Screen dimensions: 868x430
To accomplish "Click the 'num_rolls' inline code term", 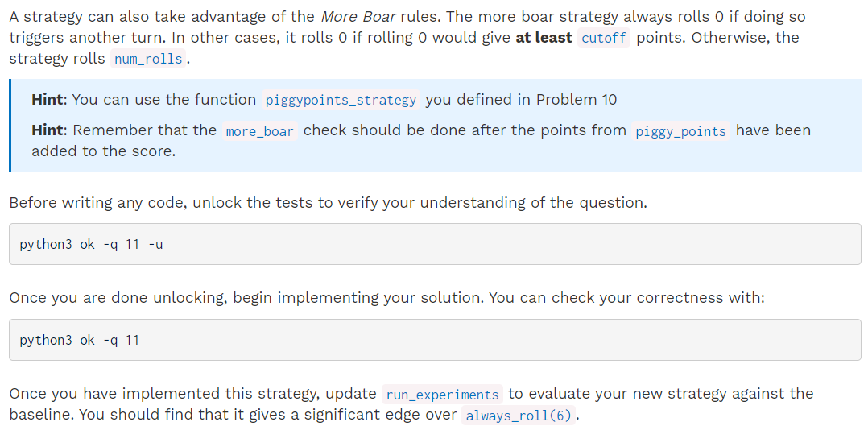I will pyautogui.click(x=148, y=59).
